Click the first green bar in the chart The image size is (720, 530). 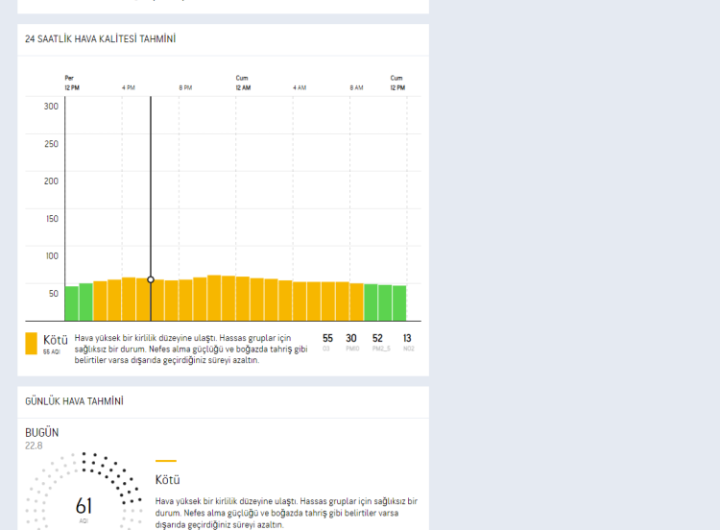(x=71, y=303)
